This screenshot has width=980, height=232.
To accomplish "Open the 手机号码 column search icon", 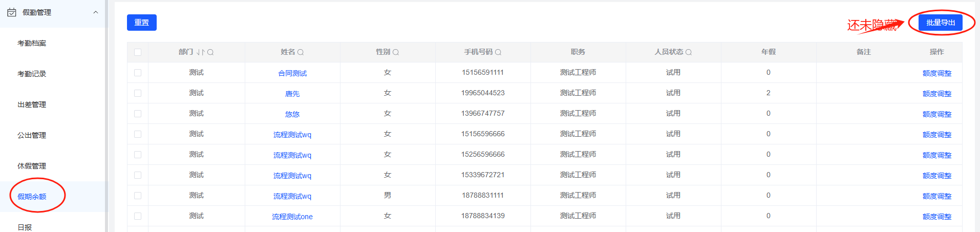I will click(x=498, y=52).
